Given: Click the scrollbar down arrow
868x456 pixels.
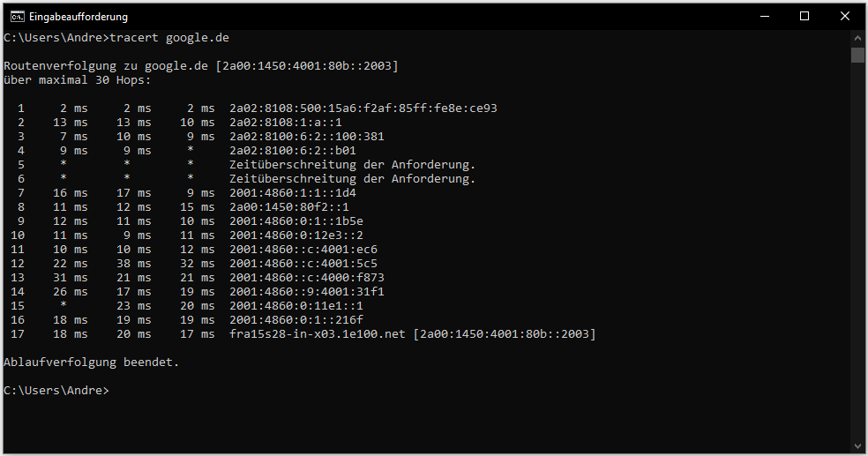Looking at the screenshot, I should (857, 445).
